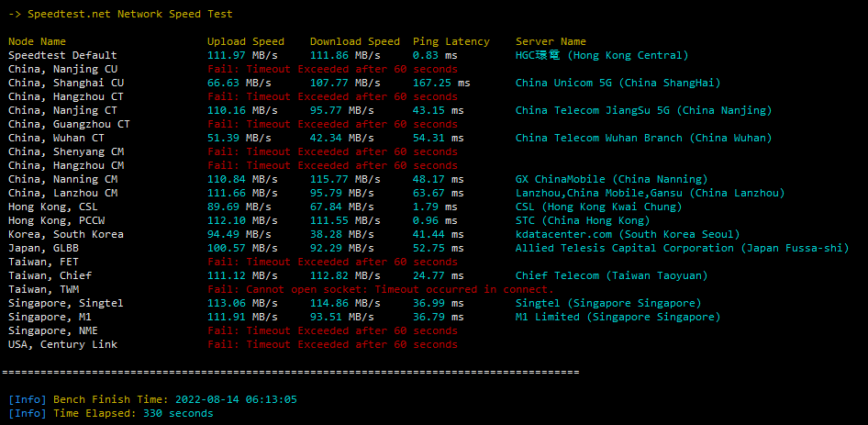This screenshot has height=425, width=868.
Task: Click the 43.15 ms ping value
Action: pos(439,110)
